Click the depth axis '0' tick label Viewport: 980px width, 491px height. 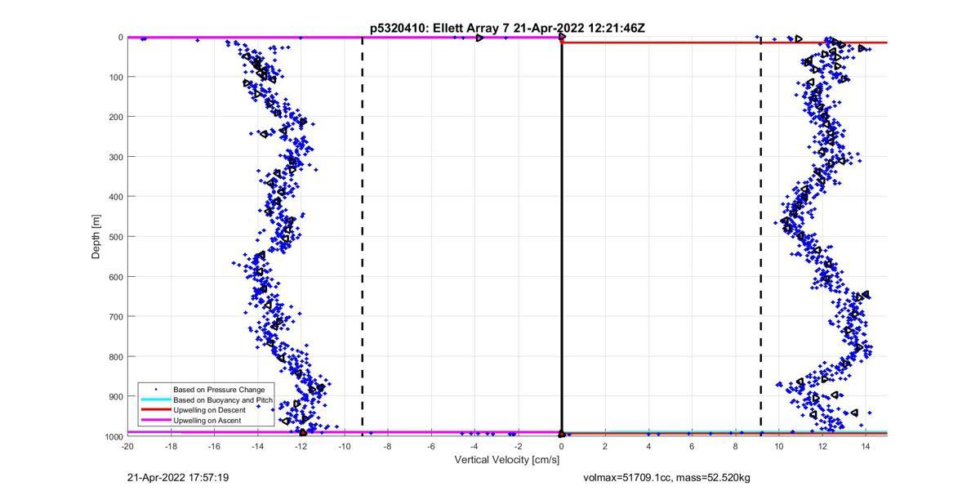tap(120, 37)
